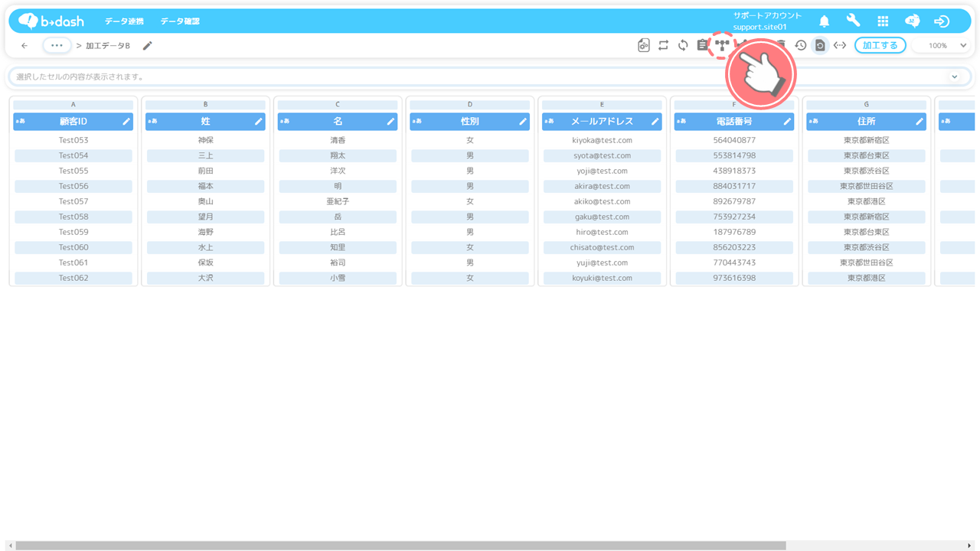Click the horizontal scrollbar at bottom
This screenshot has width=980, height=551.
pos(398,546)
